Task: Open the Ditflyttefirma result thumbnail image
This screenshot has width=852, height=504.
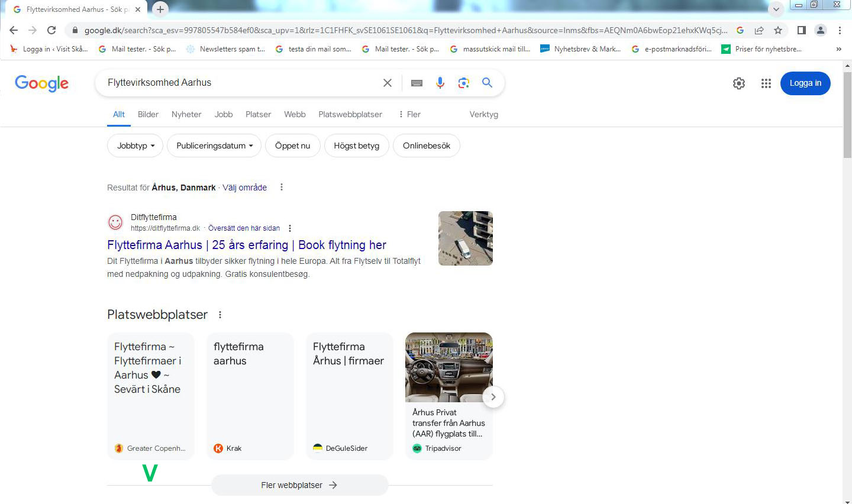Action: (466, 238)
